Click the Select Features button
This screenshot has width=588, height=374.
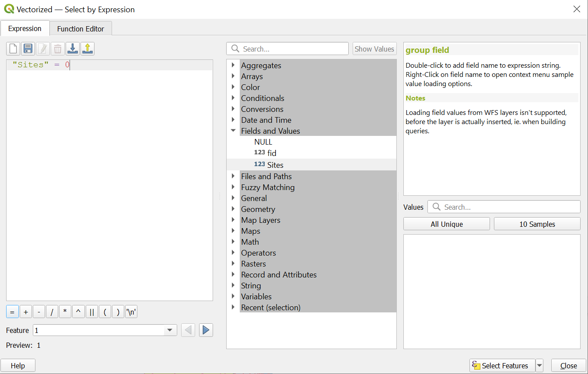(x=502, y=366)
